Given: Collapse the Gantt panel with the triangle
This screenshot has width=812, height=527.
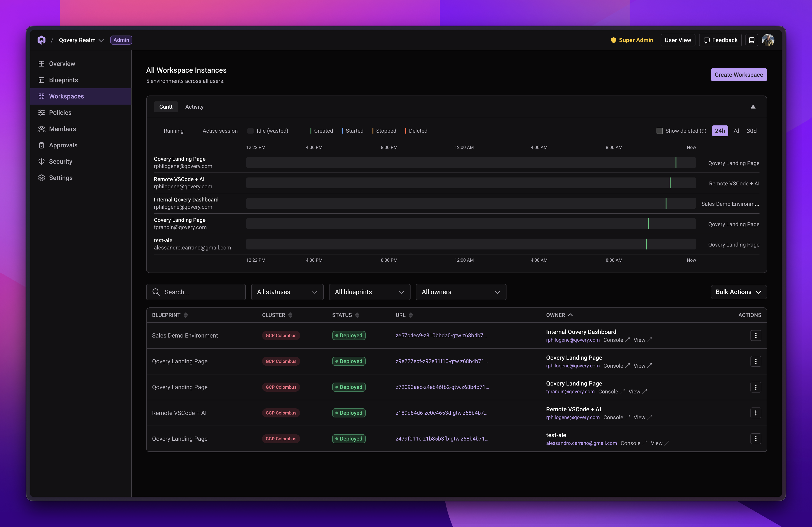Looking at the screenshot, I should point(753,107).
